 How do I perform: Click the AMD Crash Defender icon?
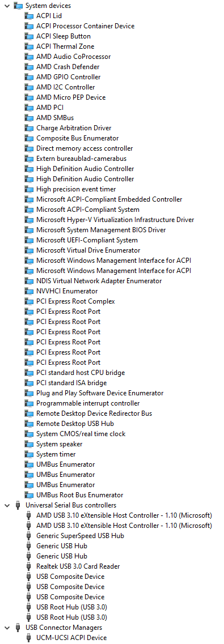tap(29, 67)
